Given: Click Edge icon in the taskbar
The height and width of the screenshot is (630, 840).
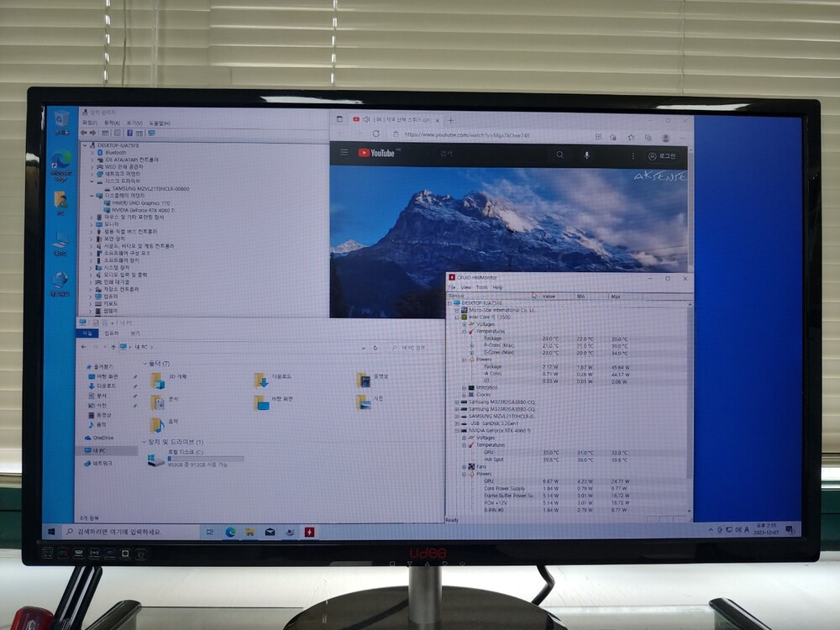Looking at the screenshot, I should tap(230, 532).
